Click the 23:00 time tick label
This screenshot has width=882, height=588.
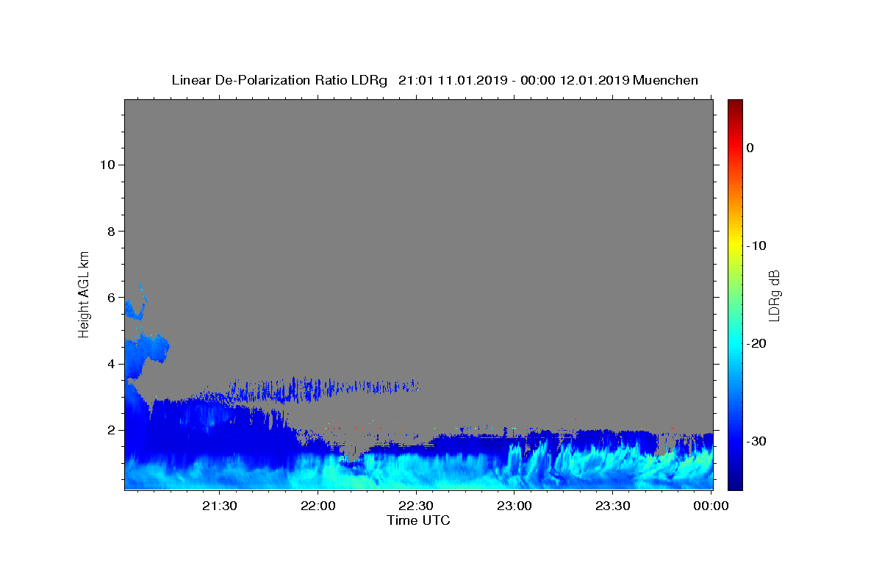(x=514, y=506)
